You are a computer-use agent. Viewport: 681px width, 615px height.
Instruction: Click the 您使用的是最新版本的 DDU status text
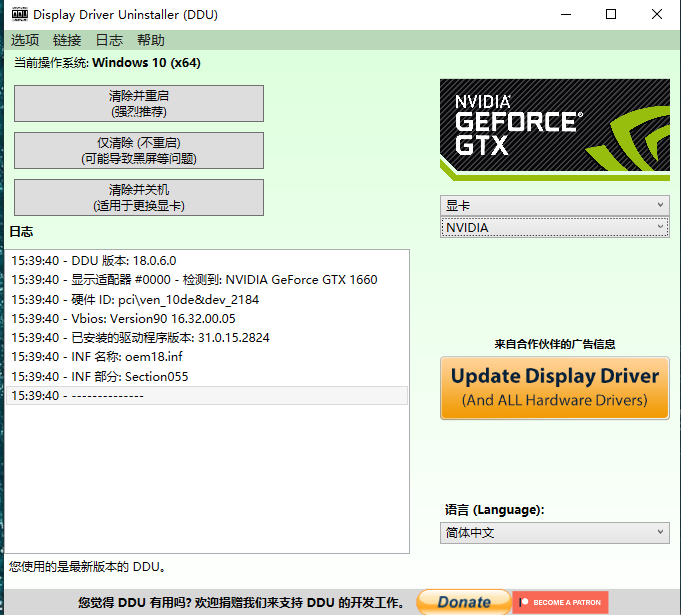[87, 567]
